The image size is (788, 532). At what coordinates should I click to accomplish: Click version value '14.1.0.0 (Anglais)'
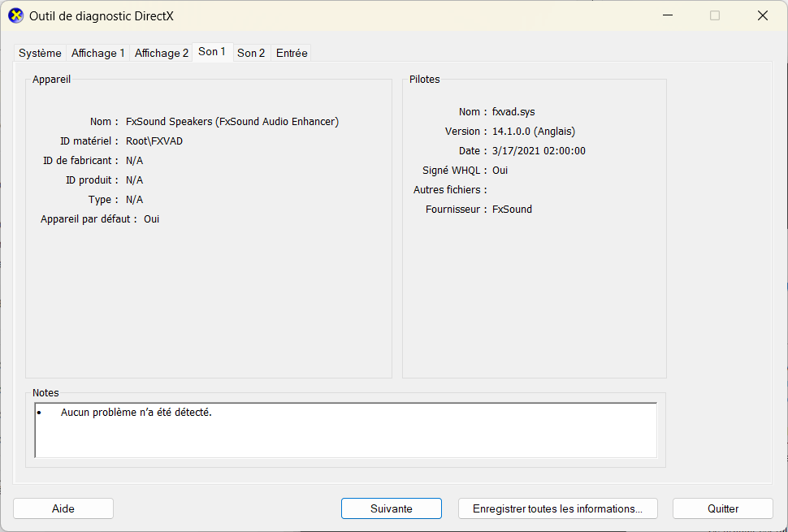533,132
